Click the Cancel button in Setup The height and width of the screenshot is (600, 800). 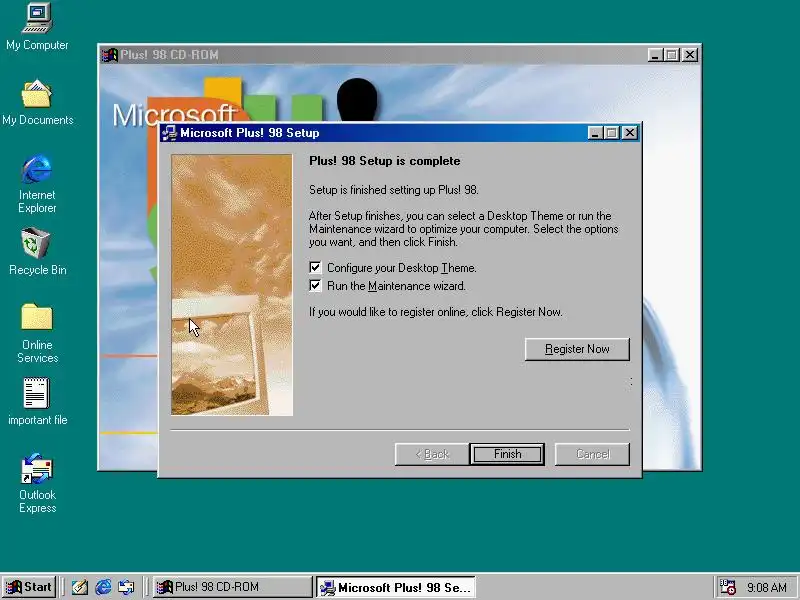[592, 454]
